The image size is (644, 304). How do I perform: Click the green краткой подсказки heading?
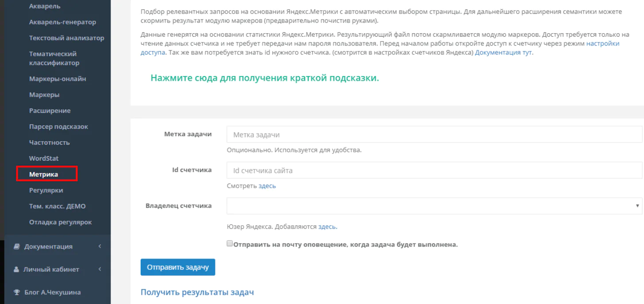pyautogui.click(x=265, y=78)
